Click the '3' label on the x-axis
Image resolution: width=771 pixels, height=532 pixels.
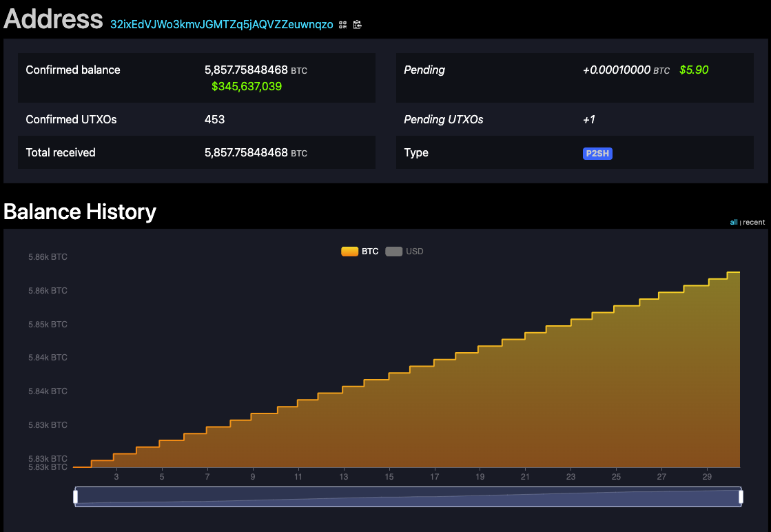point(116,477)
